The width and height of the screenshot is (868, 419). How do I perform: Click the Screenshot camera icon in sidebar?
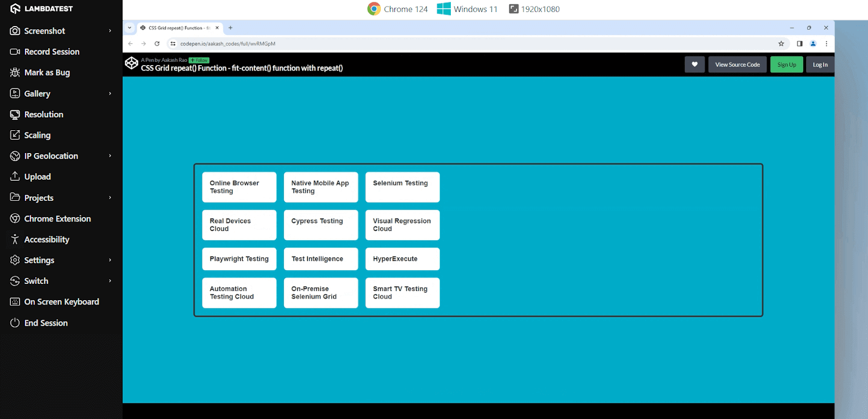point(15,31)
